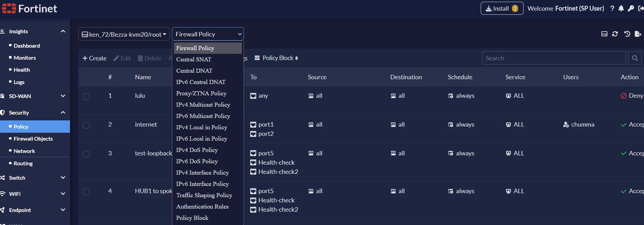Click the Search input field
The width and height of the screenshot is (644, 225).
(554, 58)
